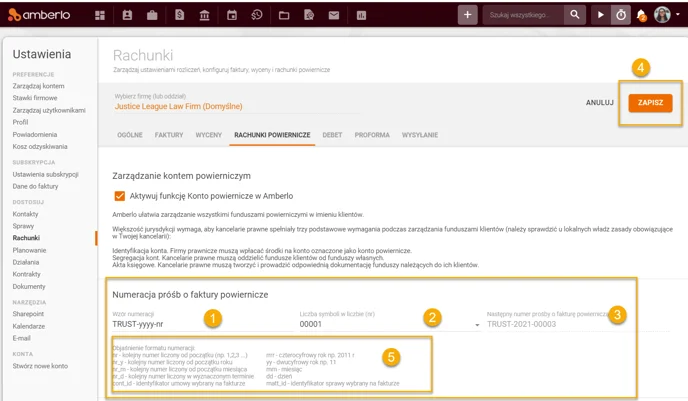Image resolution: width=688 pixels, height=401 pixels.
Task: Open 'Kontrakty' in sidebar
Action: click(x=26, y=274)
